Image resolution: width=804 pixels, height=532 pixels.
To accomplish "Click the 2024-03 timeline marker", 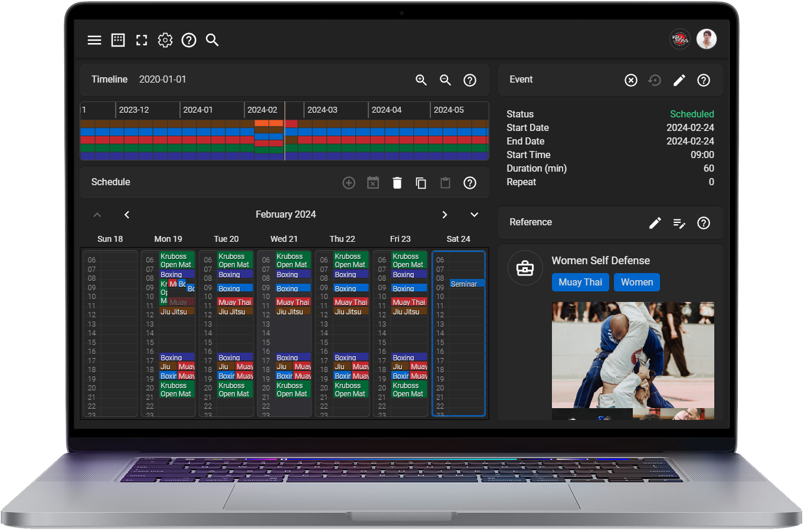I will [322, 110].
